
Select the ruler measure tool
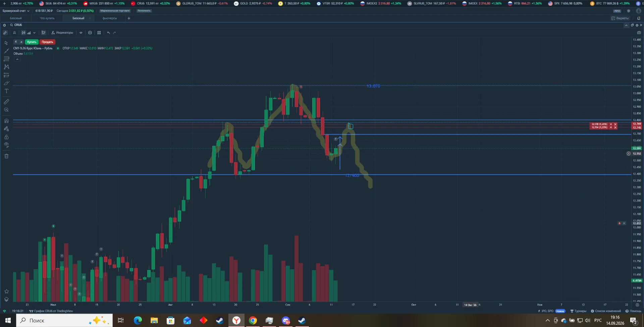(x=6, y=102)
